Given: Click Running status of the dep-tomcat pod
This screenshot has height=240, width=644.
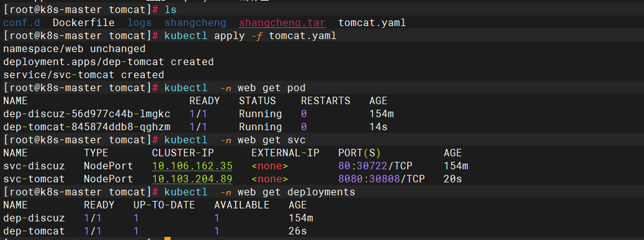Looking at the screenshot, I should (261, 127).
